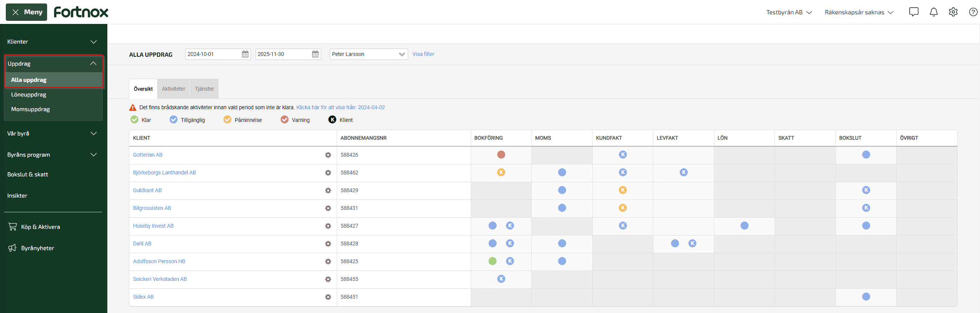Image resolution: width=980 pixels, height=313 pixels.
Task: Open gear settings for Björkeborgs Lanthandel AB
Action: pos(328,173)
